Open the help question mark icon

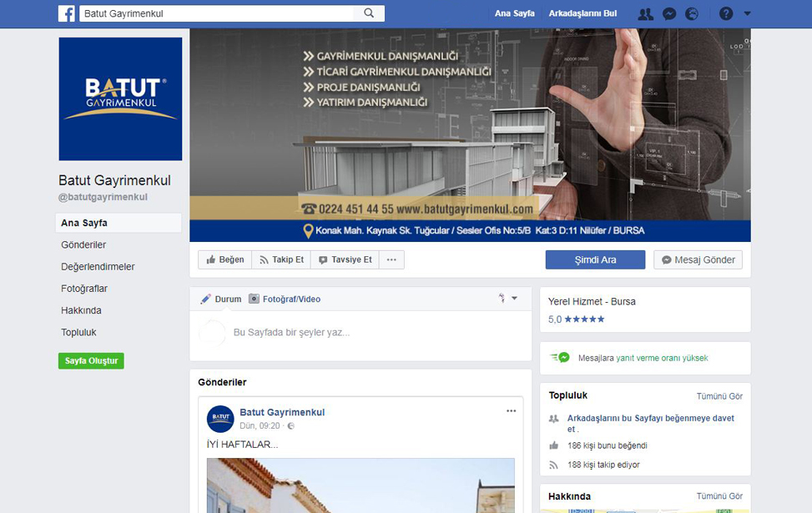coord(726,13)
